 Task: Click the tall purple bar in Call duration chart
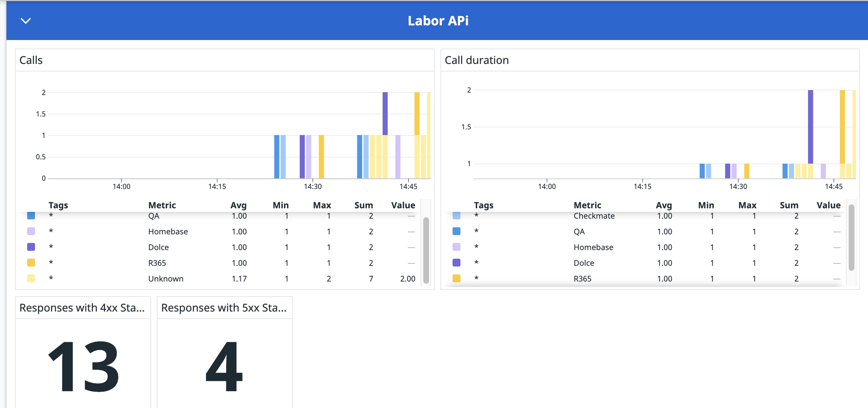coord(810,127)
